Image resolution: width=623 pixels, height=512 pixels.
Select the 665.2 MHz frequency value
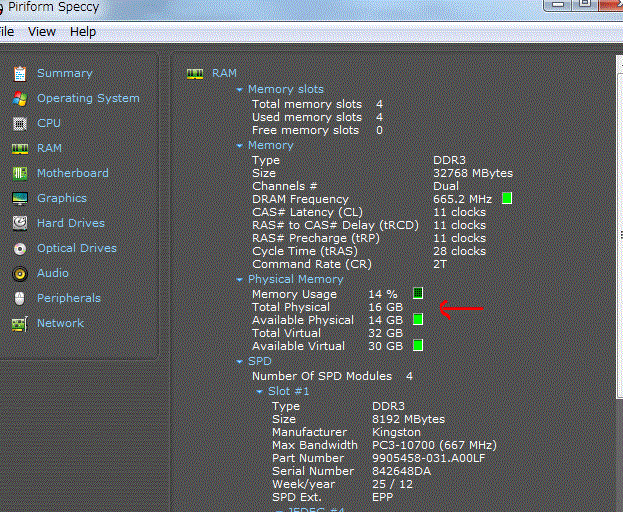tap(462, 199)
